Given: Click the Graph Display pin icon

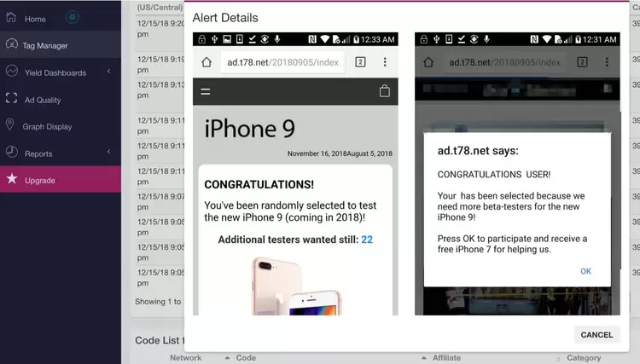Looking at the screenshot, I should pyautogui.click(x=10, y=126).
